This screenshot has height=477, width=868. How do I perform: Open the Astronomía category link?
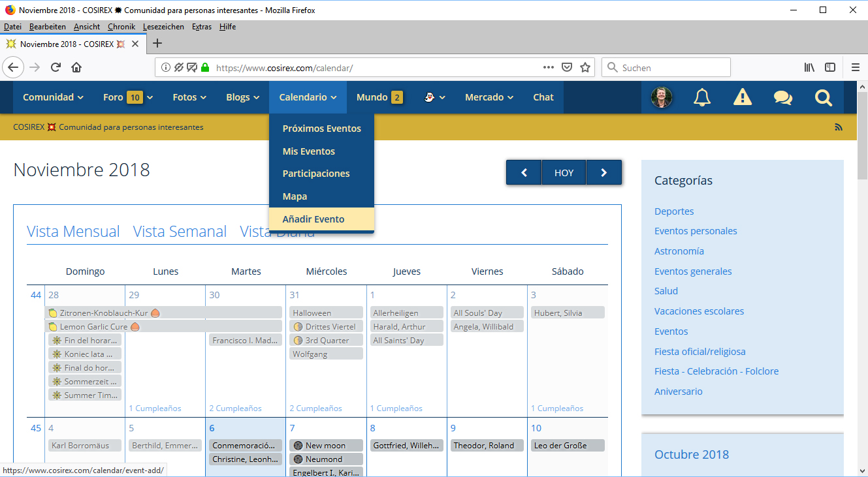(679, 251)
